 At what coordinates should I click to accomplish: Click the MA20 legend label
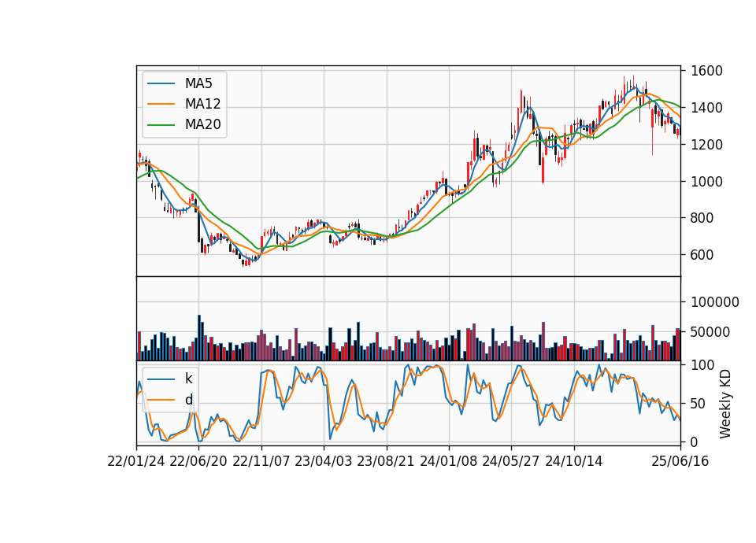202,125
